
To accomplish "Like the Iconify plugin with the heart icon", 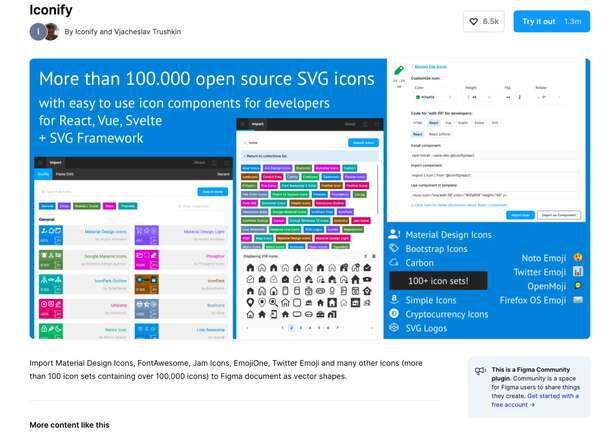I will click(x=483, y=22).
